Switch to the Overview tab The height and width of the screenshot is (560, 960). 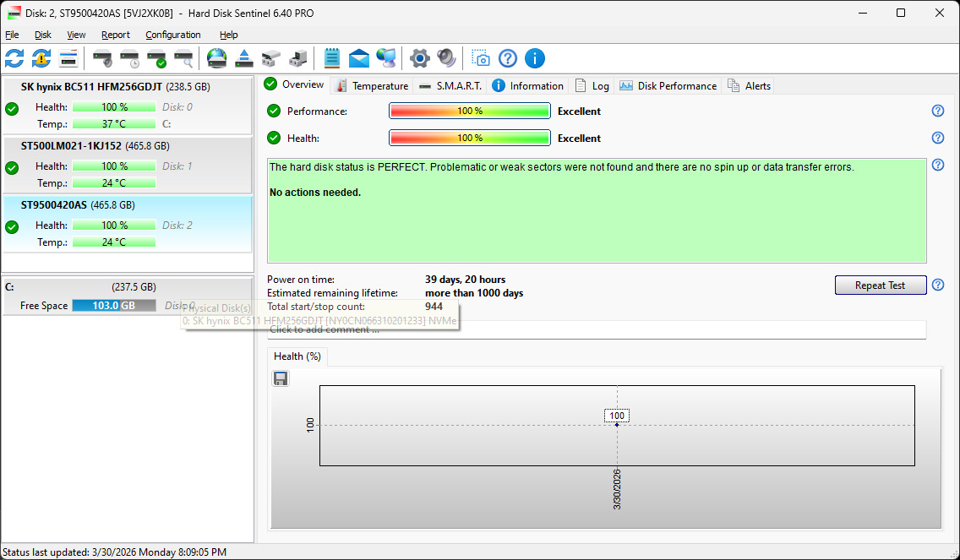[294, 84]
